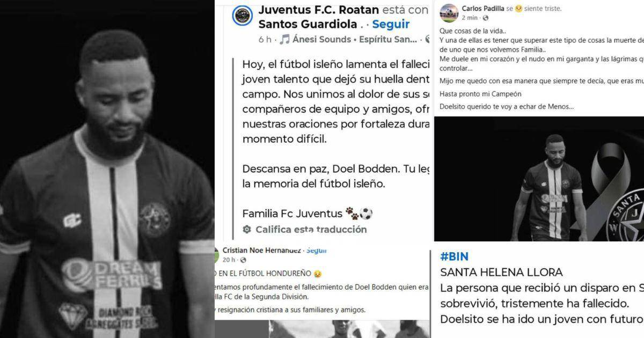Click the #BIN hashtag

tap(454, 256)
